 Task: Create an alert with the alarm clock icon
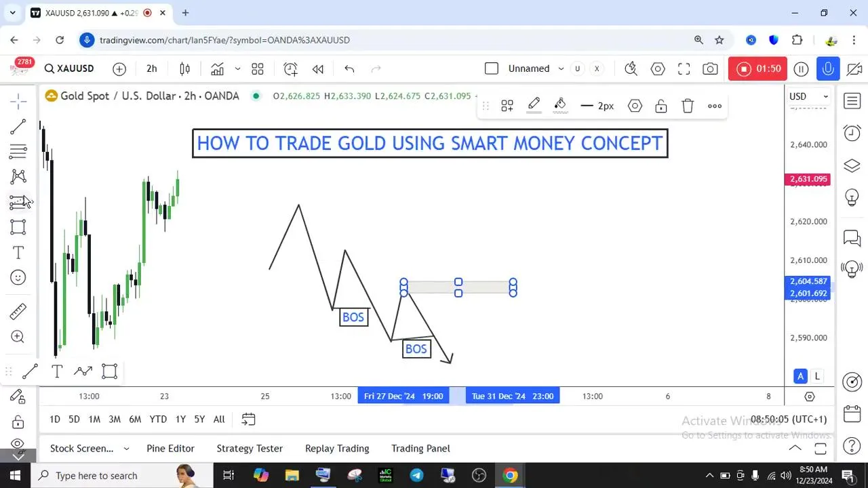[290, 68]
